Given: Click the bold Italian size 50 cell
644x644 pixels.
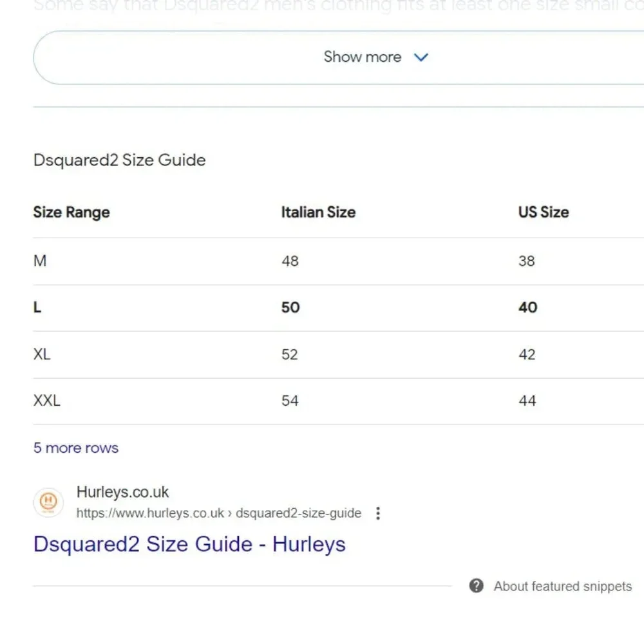Looking at the screenshot, I should coord(290,308).
